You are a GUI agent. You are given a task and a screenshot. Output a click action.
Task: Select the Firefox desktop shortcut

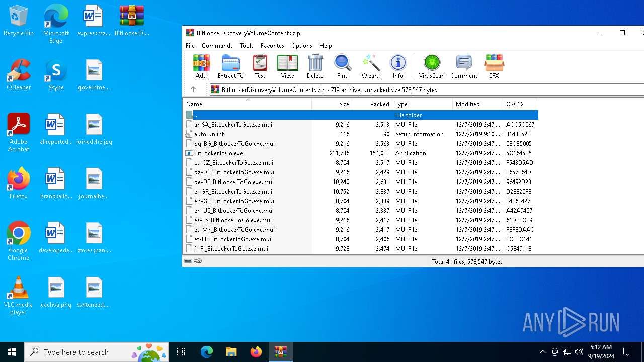coord(18,184)
